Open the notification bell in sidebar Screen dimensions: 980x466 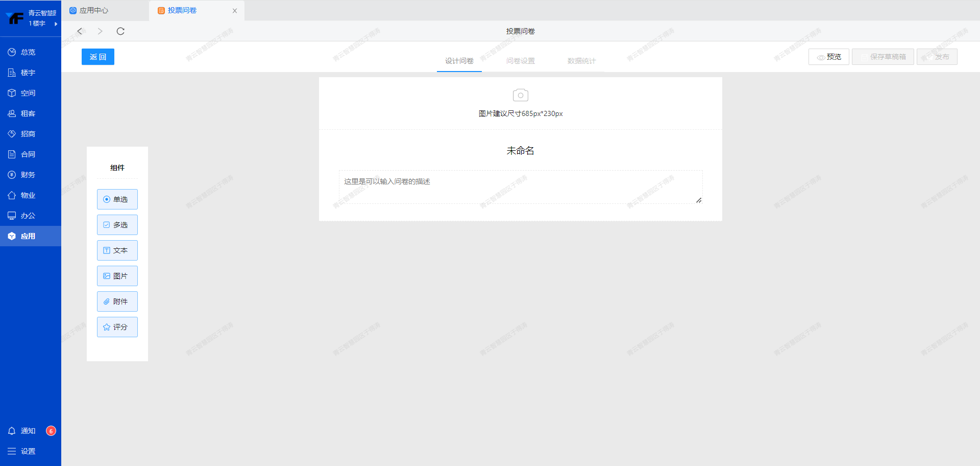(x=12, y=431)
